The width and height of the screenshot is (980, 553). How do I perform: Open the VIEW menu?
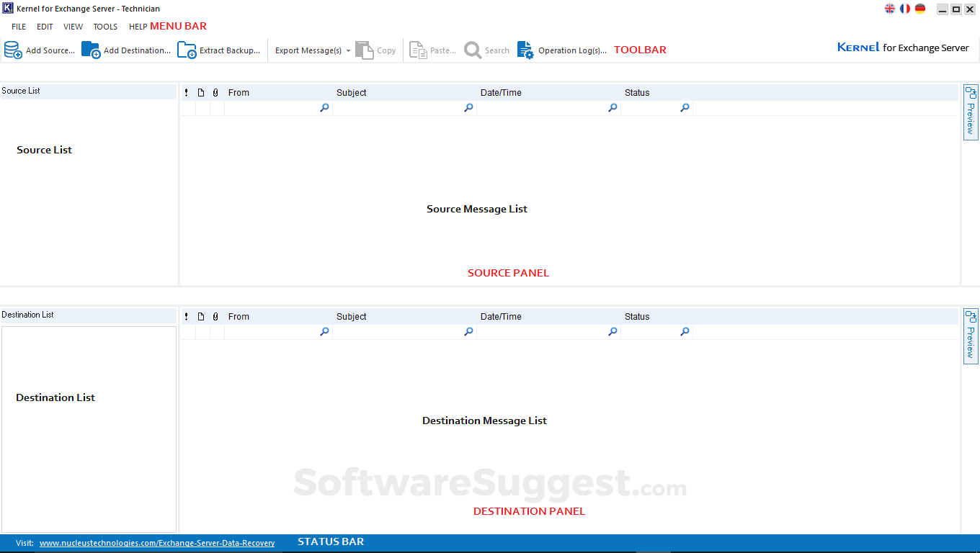(73, 27)
